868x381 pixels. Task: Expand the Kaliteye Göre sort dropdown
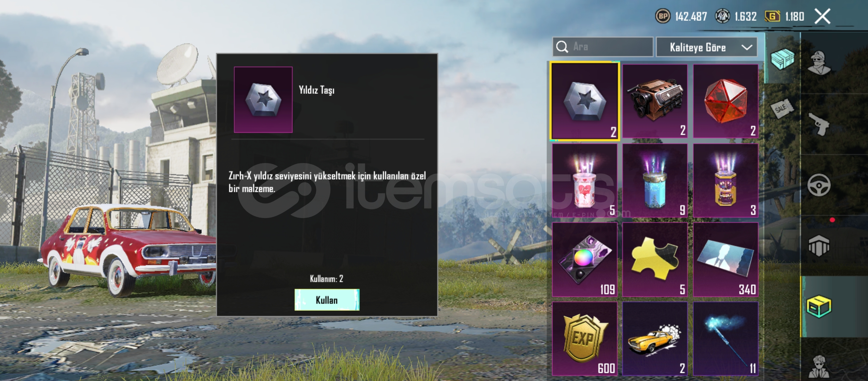[x=706, y=47]
